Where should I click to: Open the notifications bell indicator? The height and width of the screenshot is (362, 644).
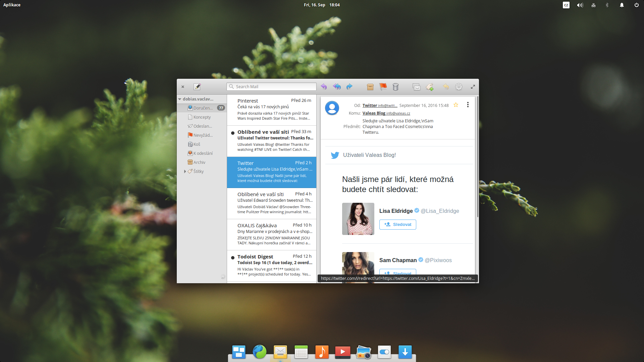click(x=622, y=5)
